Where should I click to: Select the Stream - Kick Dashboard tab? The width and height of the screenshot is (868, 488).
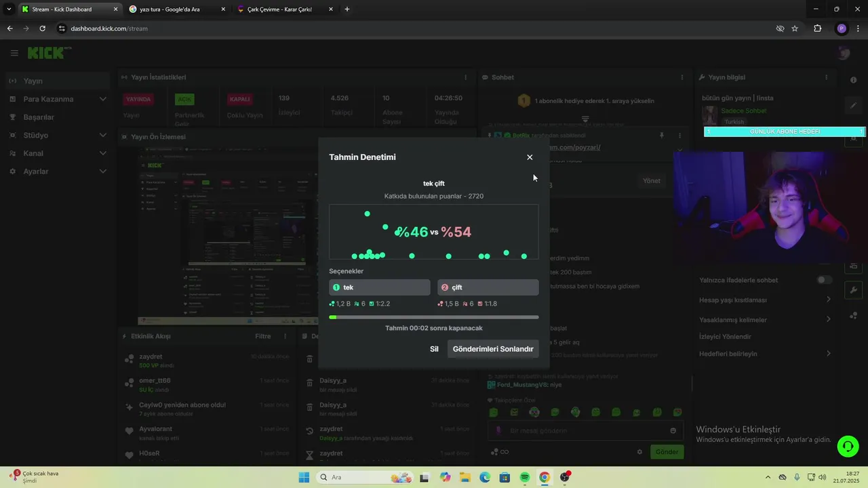click(70, 9)
